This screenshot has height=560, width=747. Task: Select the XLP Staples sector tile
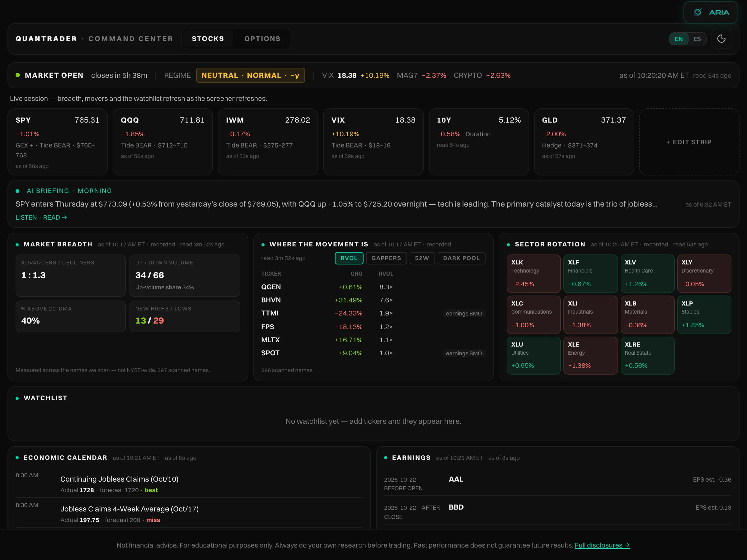coord(704,315)
